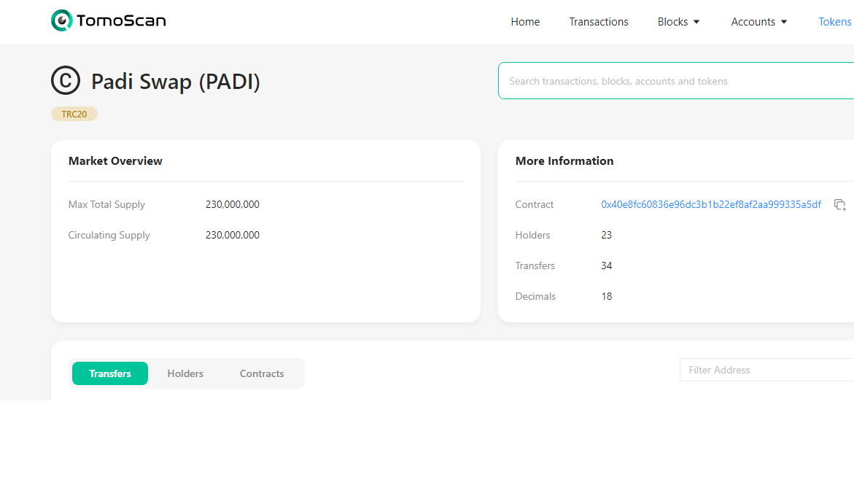Viewport: 854px width, 504px height.
Task: Switch to the Holders tab
Action: click(x=185, y=373)
